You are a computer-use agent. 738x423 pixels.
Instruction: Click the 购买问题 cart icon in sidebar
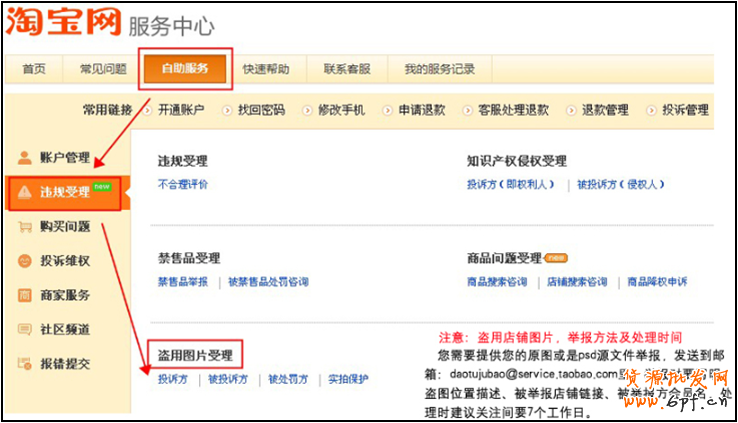click(x=25, y=227)
